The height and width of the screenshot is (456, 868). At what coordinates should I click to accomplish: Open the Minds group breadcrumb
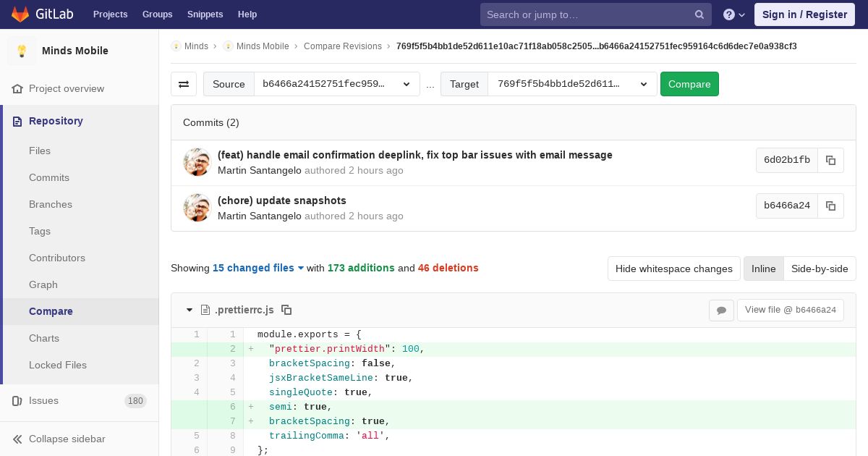coord(196,46)
